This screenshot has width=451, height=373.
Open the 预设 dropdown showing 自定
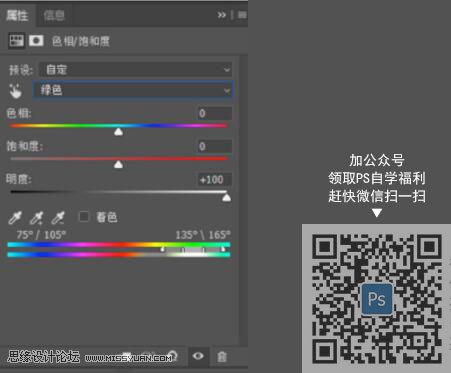(136, 70)
